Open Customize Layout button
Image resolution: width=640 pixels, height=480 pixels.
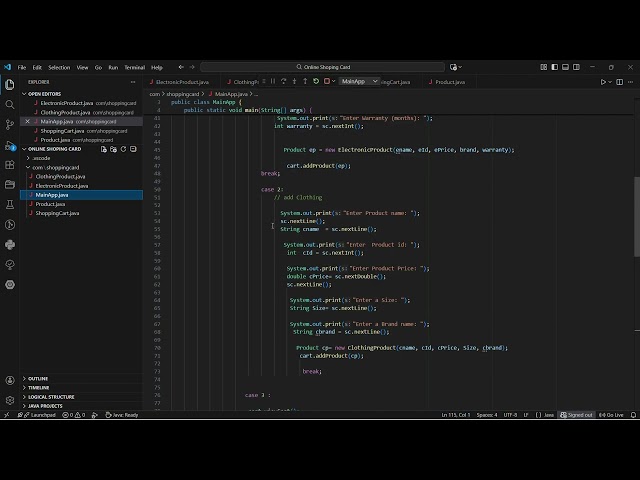[544, 67]
